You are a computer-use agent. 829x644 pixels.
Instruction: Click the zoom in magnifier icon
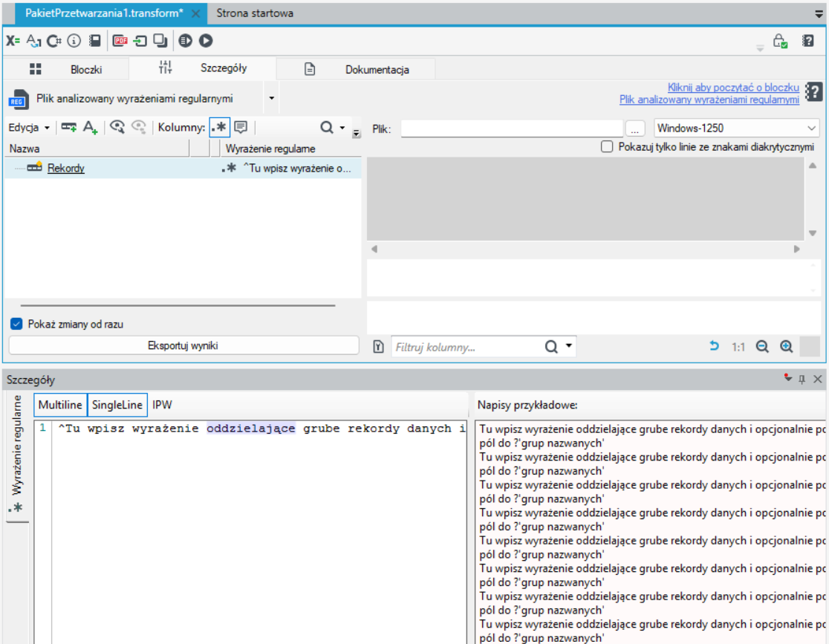pyautogui.click(x=786, y=347)
